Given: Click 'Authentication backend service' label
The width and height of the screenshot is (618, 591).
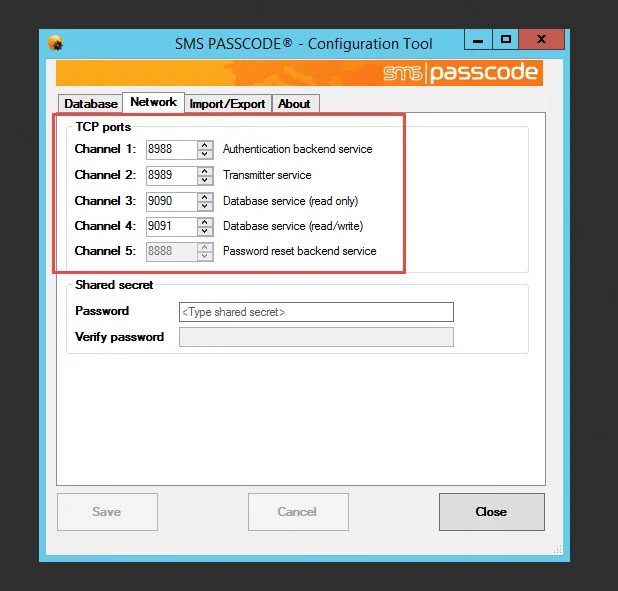Looking at the screenshot, I should [298, 149].
